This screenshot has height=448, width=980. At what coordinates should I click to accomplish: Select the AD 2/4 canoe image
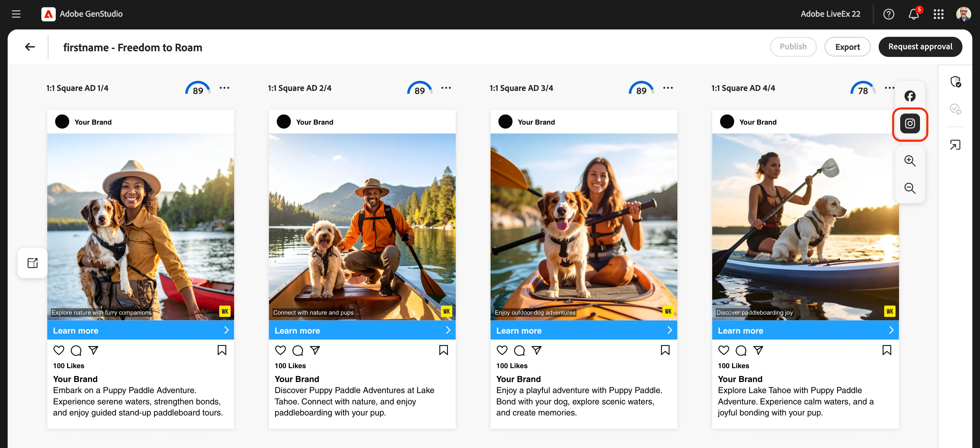coord(362,227)
